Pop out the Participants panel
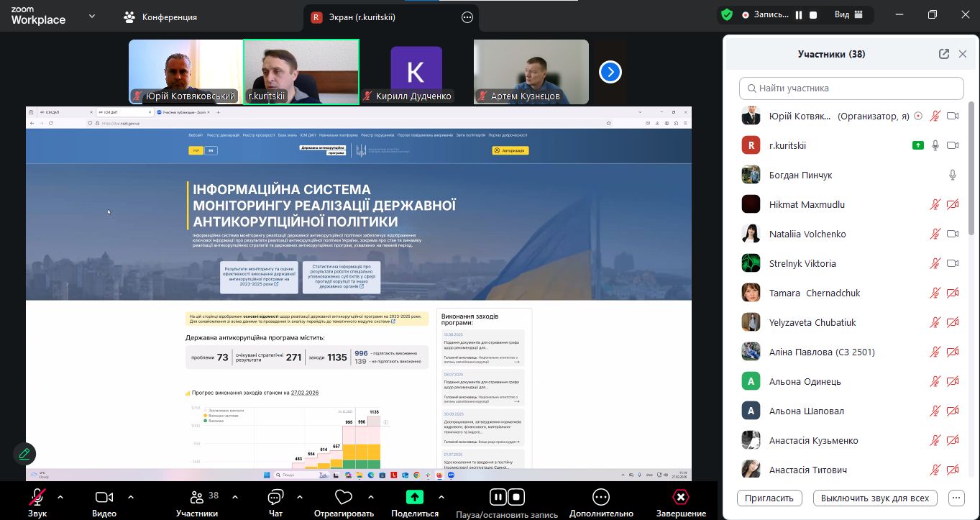Screen dimensions: 980x520 pos(943,54)
